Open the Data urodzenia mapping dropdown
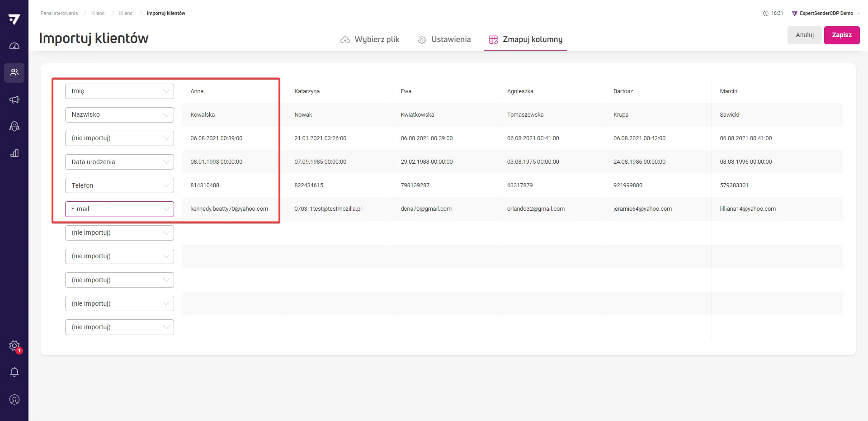 (119, 162)
